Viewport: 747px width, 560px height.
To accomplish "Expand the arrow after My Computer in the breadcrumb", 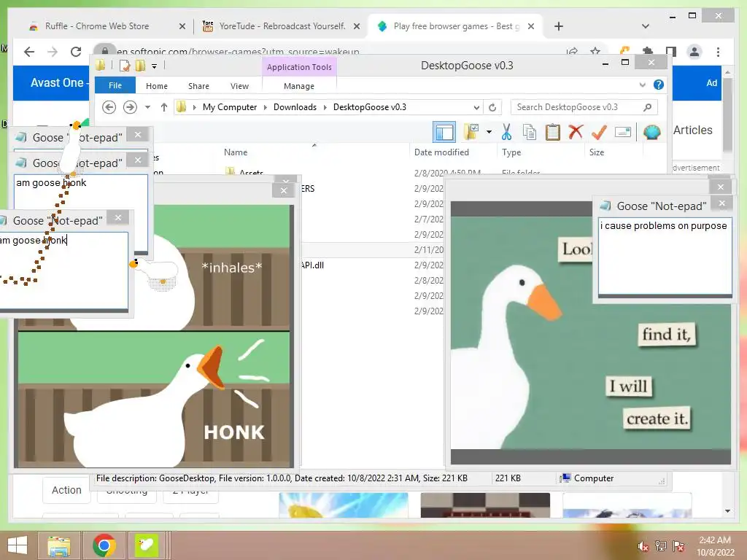I will click(x=266, y=107).
